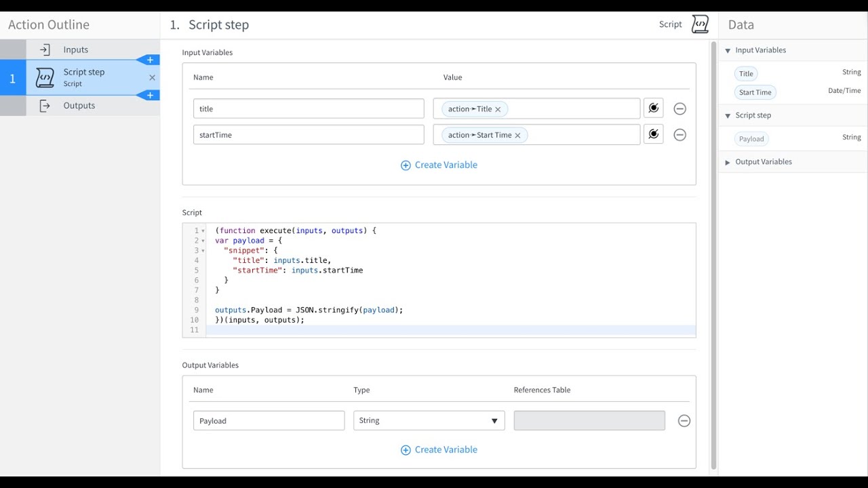Viewport: 868px width, 488px height.
Task: Click plus icon of Output Variables Create Variable
Action: click(x=406, y=450)
